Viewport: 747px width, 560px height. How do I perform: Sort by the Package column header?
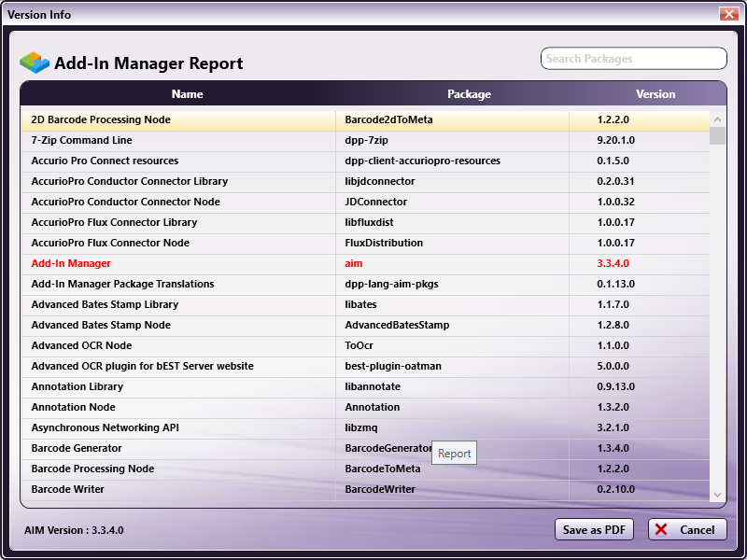[x=469, y=94]
